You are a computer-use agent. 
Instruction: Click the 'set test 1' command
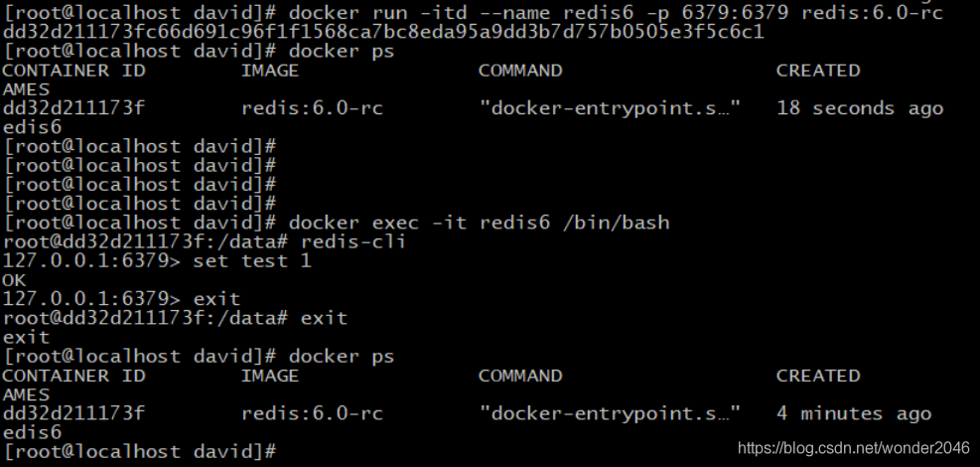click(x=252, y=260)
